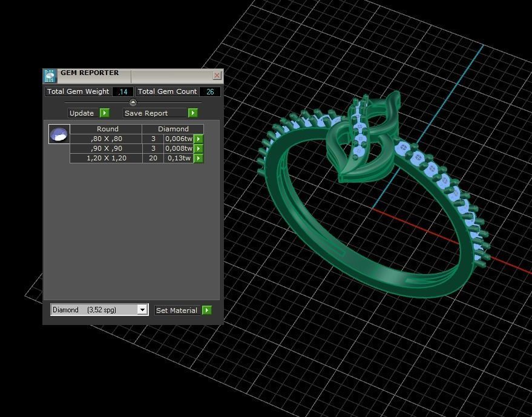Click the Total Gem Weight value ',14'

coord(123,91)
